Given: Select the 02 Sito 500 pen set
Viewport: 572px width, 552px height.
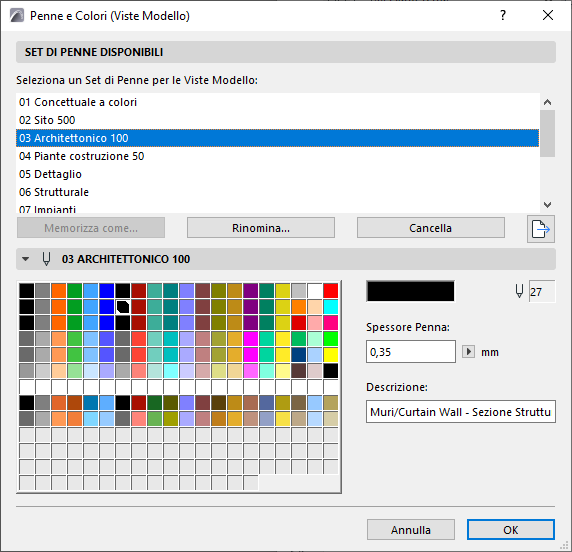Looking at the screenshot, I should (277, 120).
